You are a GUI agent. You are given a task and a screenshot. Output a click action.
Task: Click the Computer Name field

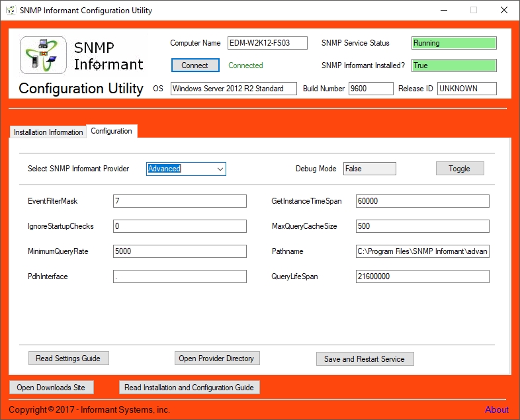pyautogui.click(x=267, y=43)
